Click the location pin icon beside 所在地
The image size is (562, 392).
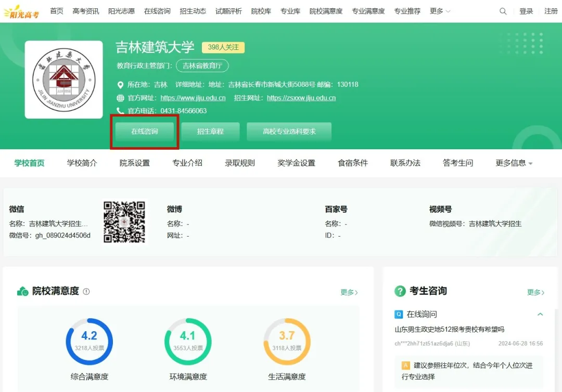click(x=120, y=85)
